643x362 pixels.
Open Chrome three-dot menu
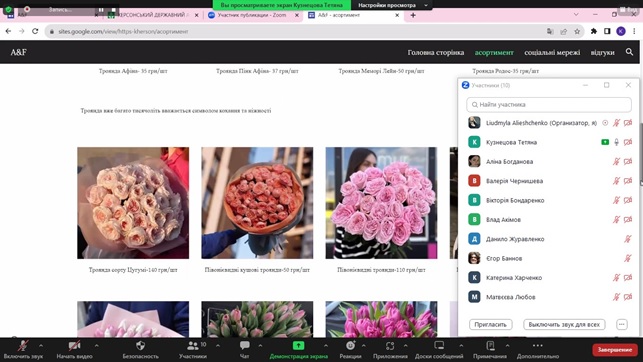pyautogui.click(x=634, y=31)
